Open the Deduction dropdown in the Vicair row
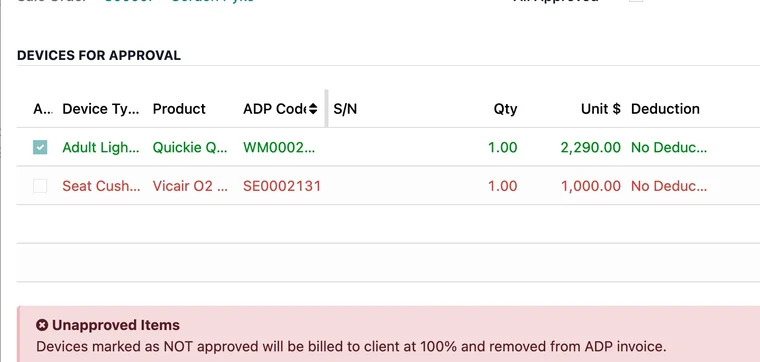 pos(669,186)
